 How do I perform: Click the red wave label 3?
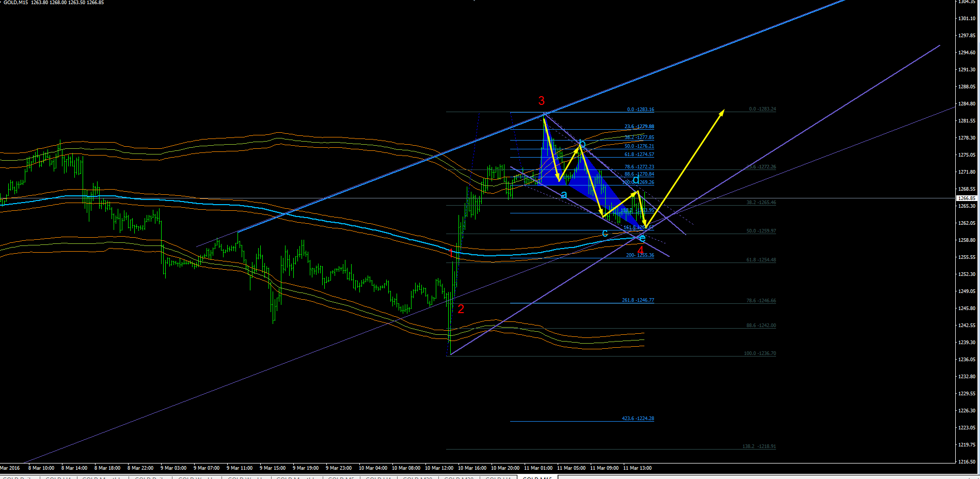[x=541, y=101]
